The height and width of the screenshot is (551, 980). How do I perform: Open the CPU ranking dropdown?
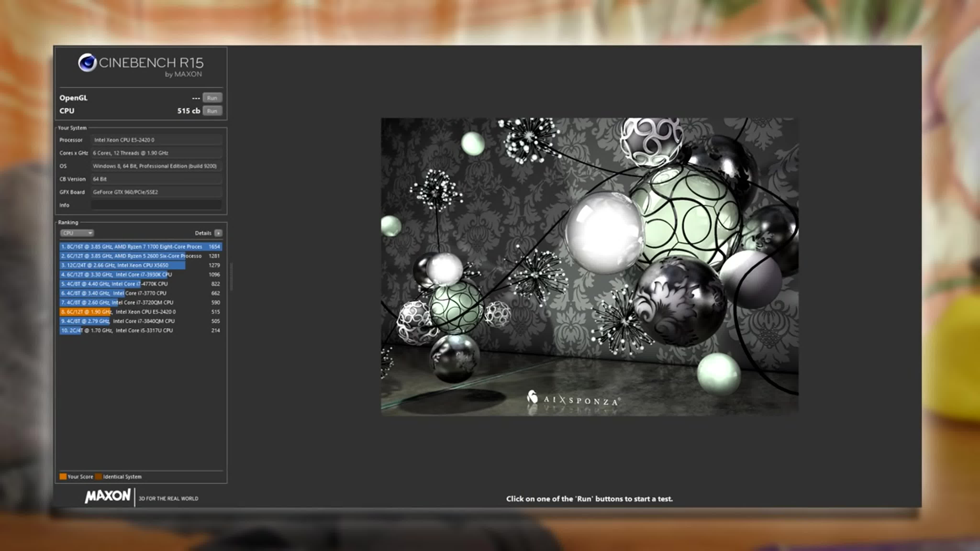[77, 233]
